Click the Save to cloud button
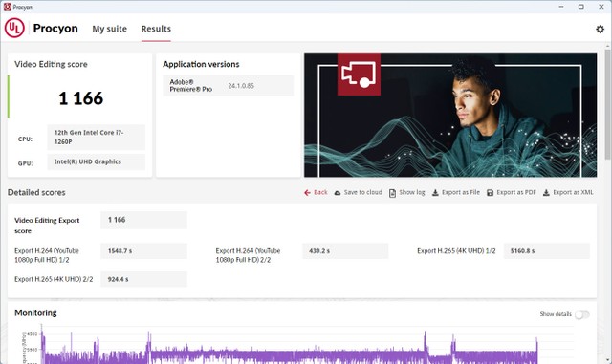 coord(359,192)
